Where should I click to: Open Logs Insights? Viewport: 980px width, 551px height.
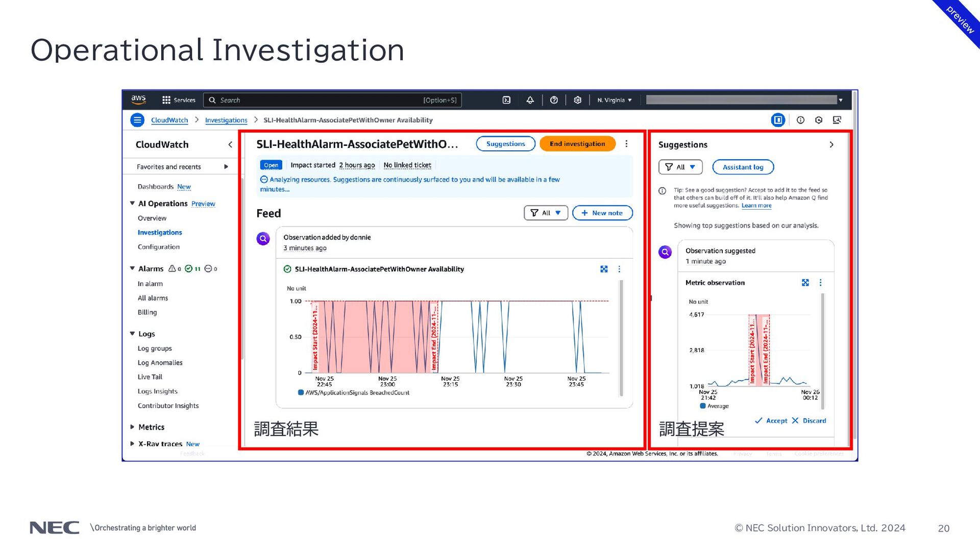[157, 391]
